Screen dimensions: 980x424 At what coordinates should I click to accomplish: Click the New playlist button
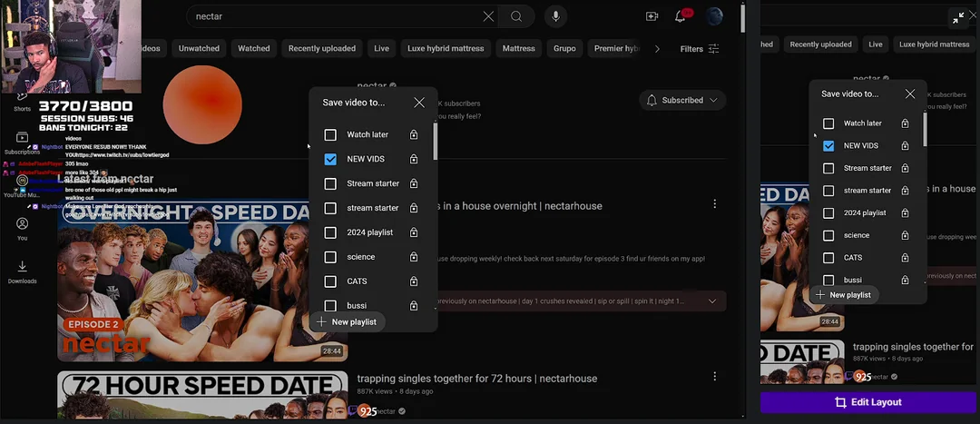coord(347,321)
